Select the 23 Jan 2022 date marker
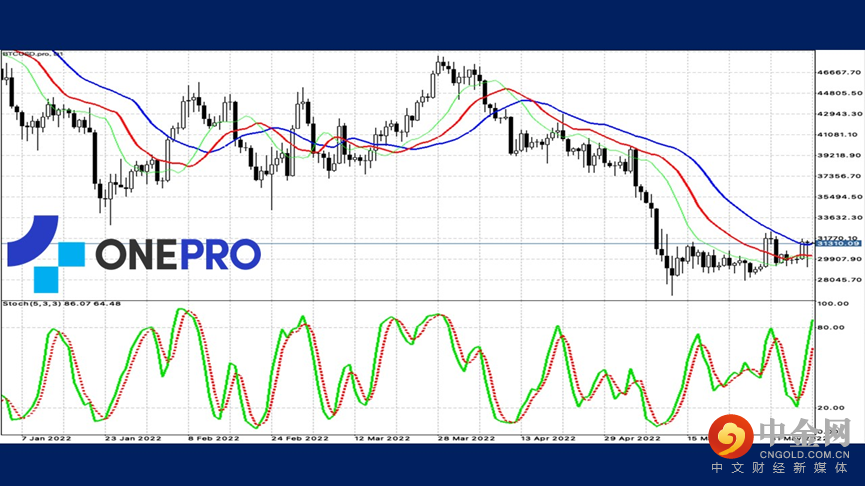The height and width of the screenshot is (486, 865). pyautogui.click(x=133, y=439)
